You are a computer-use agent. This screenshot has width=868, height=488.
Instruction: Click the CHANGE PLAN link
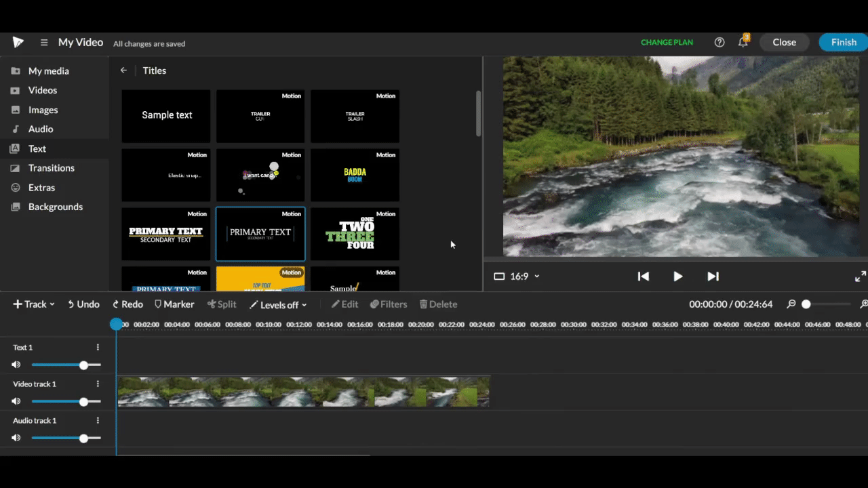click(667, 42)
